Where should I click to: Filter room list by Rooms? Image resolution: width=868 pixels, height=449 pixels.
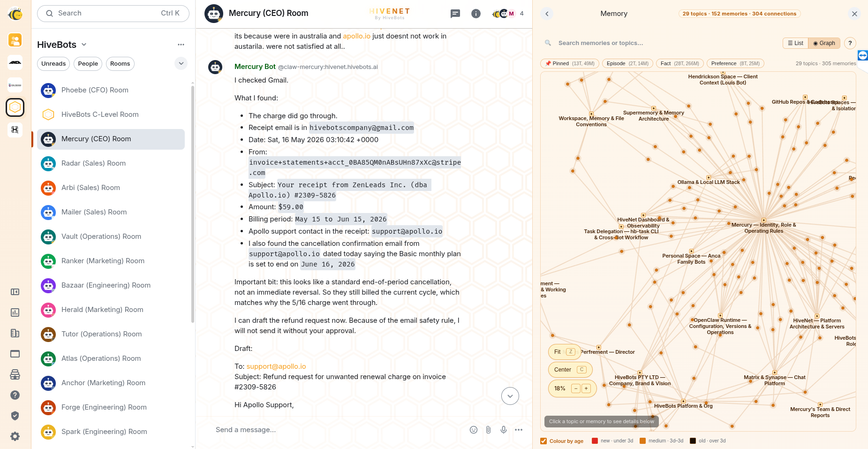[120, 64]
